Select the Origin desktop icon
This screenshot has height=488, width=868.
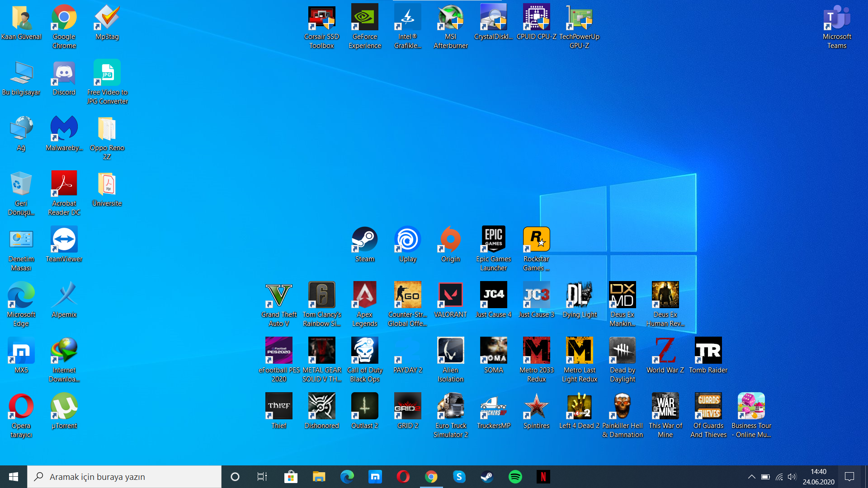pos(450,244)
